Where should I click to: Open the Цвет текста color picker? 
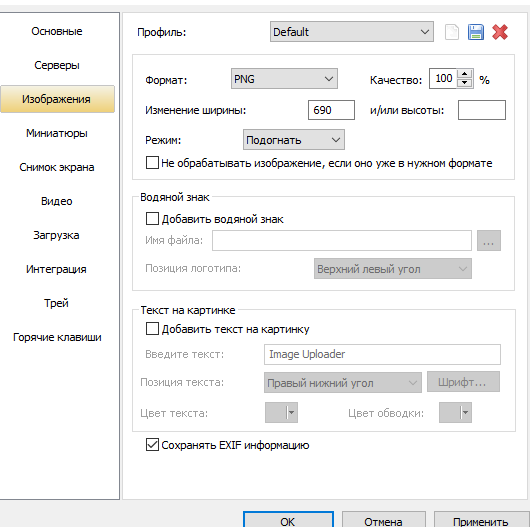click(281, 412)
